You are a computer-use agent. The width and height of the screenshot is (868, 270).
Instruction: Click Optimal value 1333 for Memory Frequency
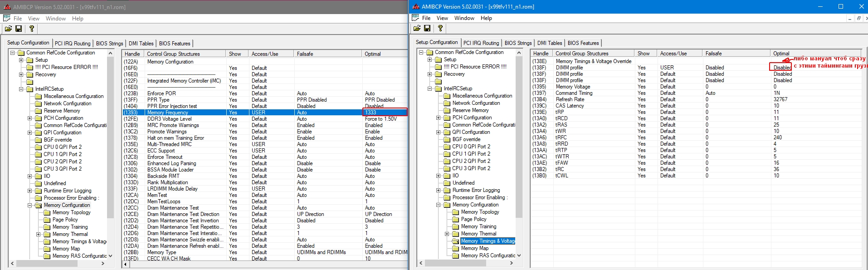(x=385, y=112)
